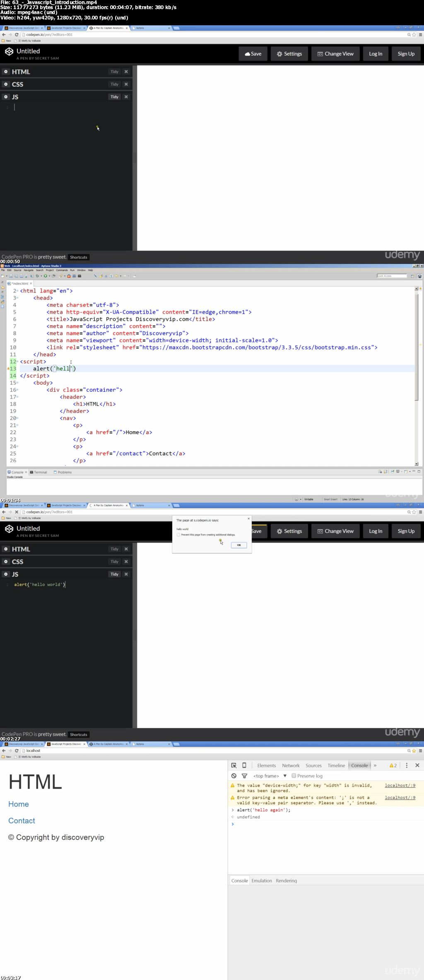Open localhost/:9 link beside the device-width warning
Image resolution: width=424 pixels, height=980 pixels.
pyautogui.click(x=400, y=785)
